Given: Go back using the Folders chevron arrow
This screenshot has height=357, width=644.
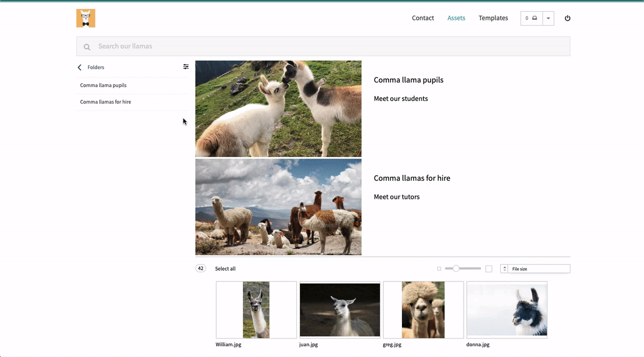Looking at the screenshot, I should [79, 68].
